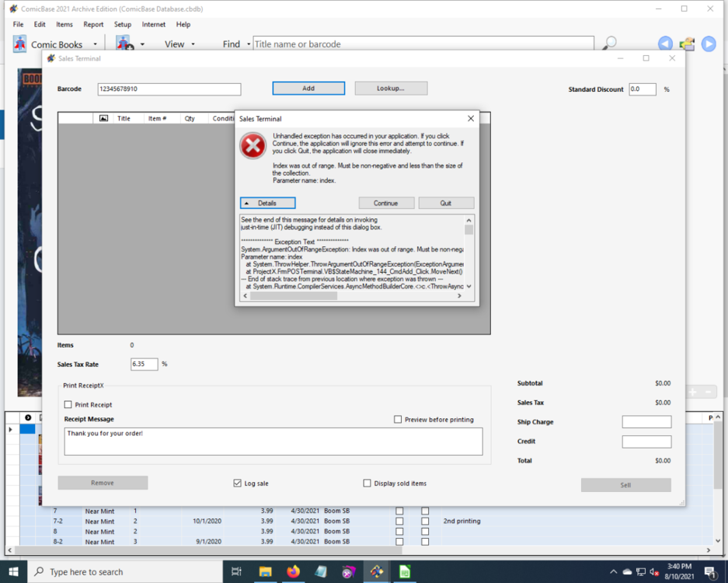The image size is (728, 583).
Task: Click the LibreOffice Calc taskbar icon
Action: point(405,572)
